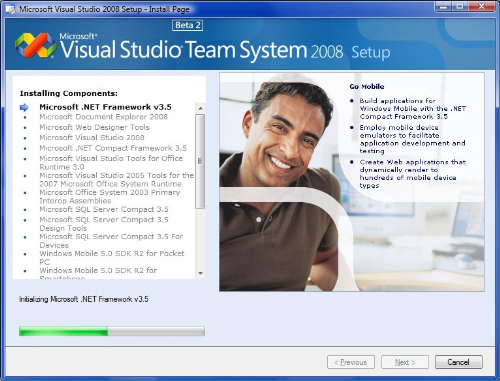The width and height of the screenshot is (500, 381).
Task: Click the Visual Studio logo icon in banner
Action: point(35,45)
